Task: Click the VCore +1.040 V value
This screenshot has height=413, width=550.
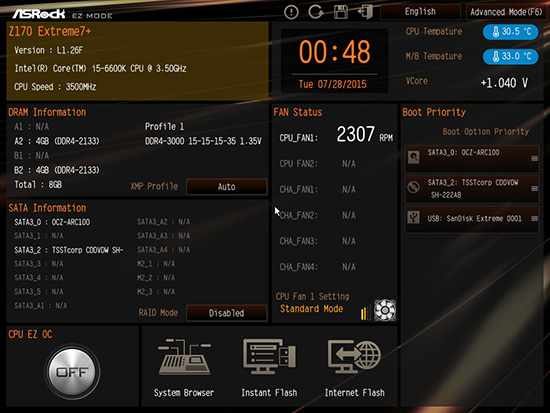Action: pos(504,83)
